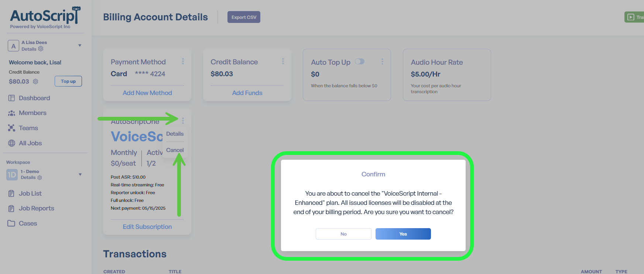Screen dimensions: 644x274
Task: Click the green button at top right
Action: pos(634,17)
